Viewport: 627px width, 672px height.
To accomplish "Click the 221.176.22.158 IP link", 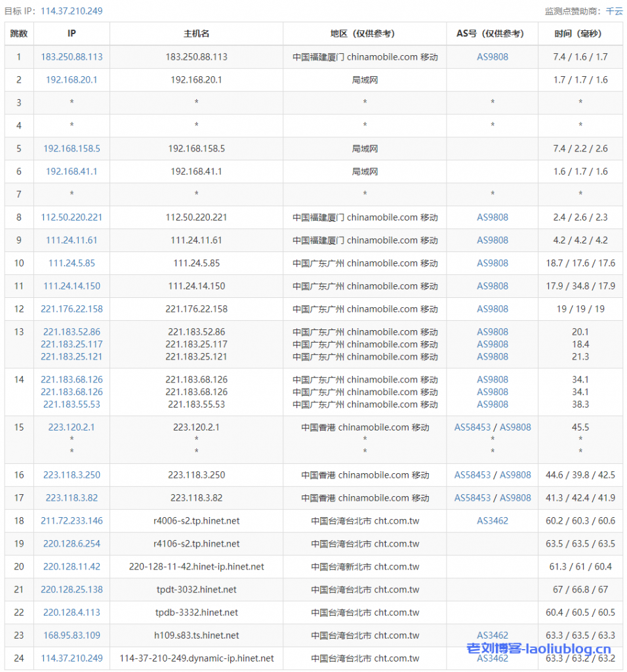I will pos(71,309).
